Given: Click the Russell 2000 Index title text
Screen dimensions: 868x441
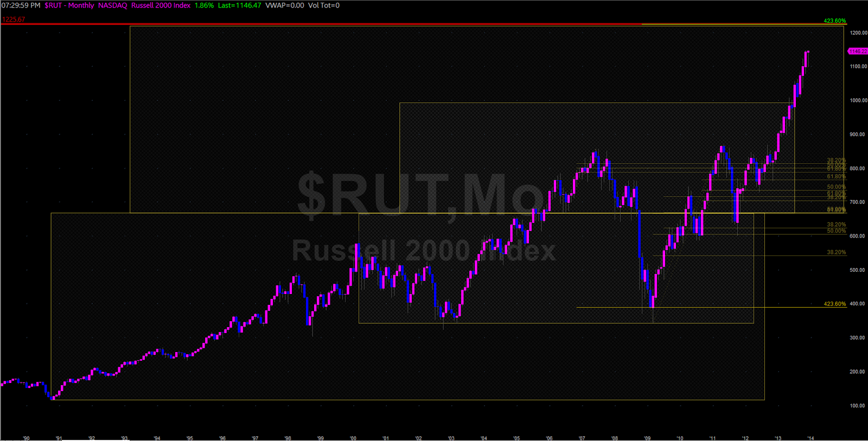Looking at the screenshot, I should [x=161, y=5].
